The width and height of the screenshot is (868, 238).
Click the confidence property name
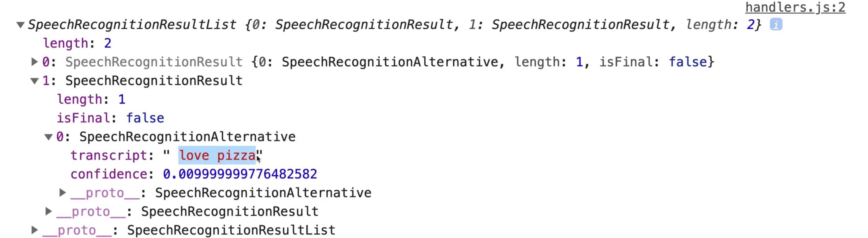tap(108, 174)
